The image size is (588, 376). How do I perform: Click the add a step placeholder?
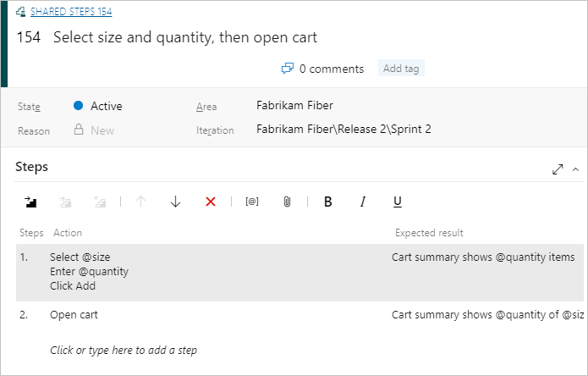point(124,350)
